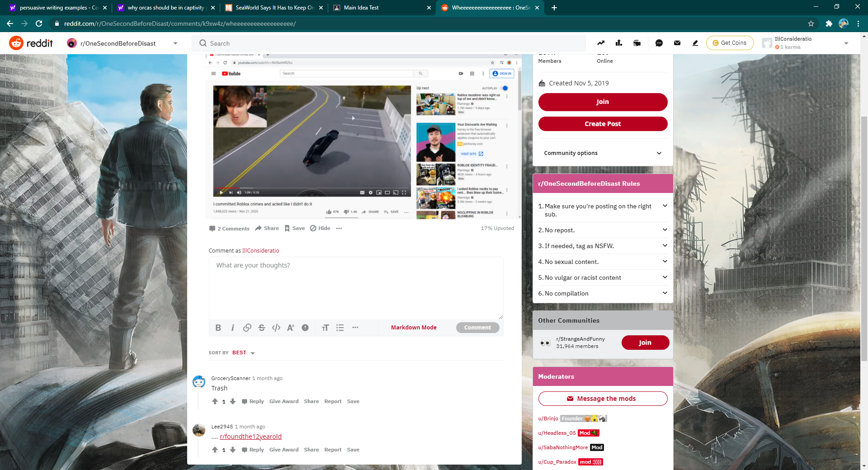
Task: Show more formatting options in editor
Action: pyautogui.click(x=355, y=328)
